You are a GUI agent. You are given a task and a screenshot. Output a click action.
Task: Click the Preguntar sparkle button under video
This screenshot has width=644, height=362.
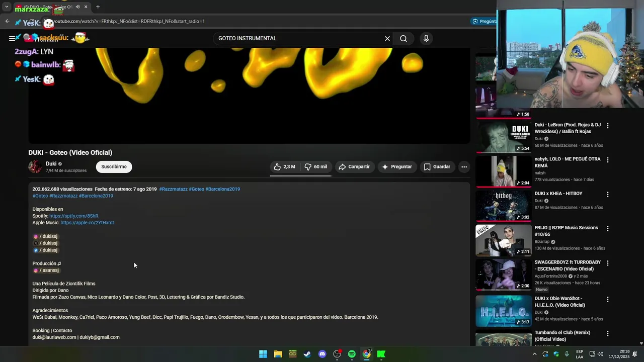click(397, 166)
